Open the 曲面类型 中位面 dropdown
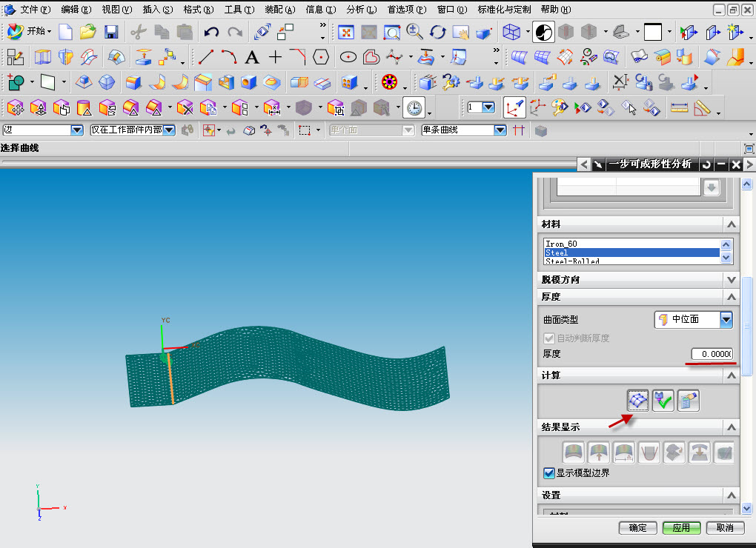 coord(693,319)
